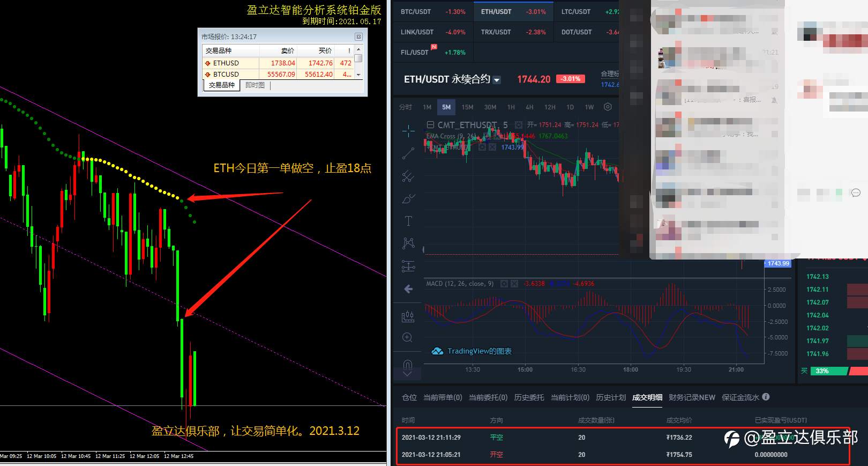Select the 1M chart interval
The height and width of the screenshot is (466, 868).
tap(427, 107)
